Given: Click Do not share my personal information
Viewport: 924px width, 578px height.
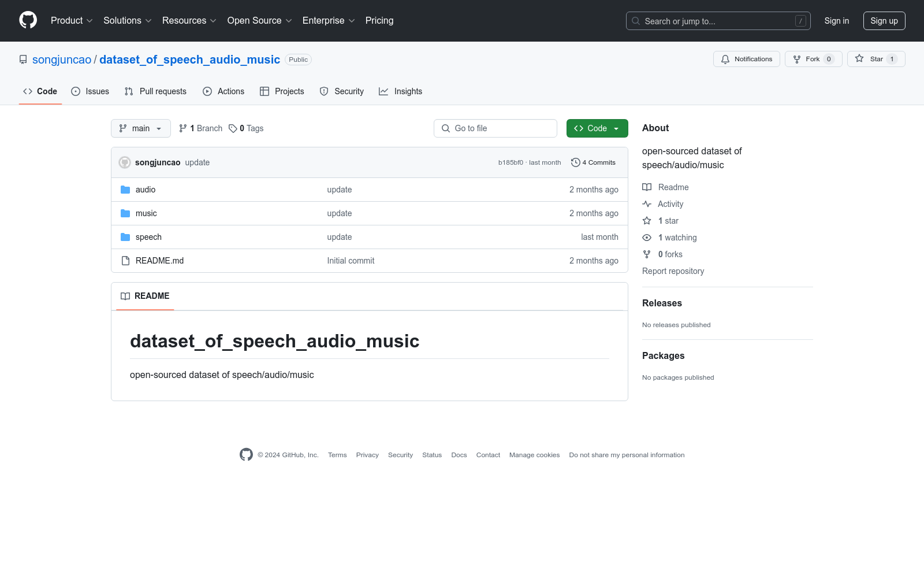Looking at the screenshot, I should pyautogui.click(x=627, y=455).
